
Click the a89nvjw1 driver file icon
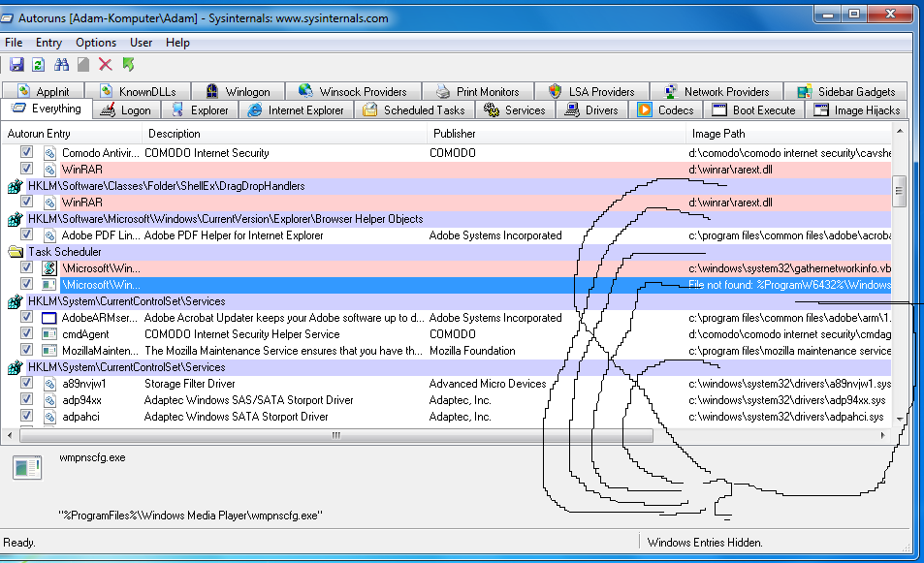point(49,384)
